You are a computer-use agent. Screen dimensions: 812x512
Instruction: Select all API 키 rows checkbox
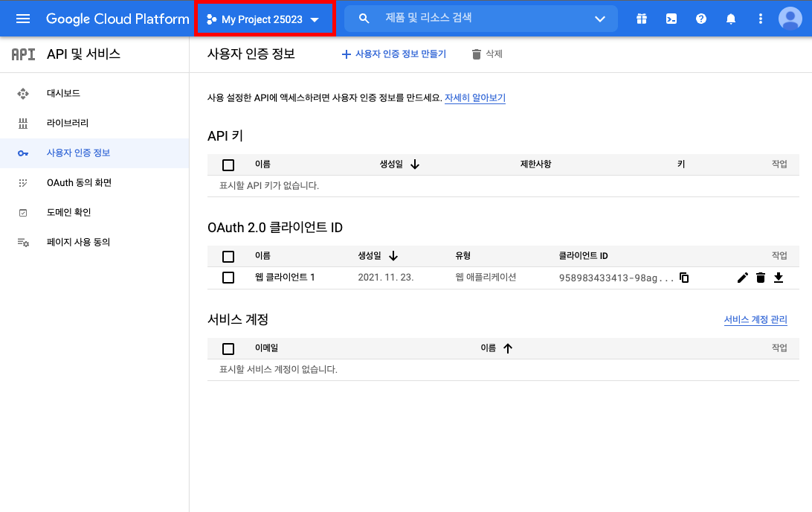coord(228,164)
